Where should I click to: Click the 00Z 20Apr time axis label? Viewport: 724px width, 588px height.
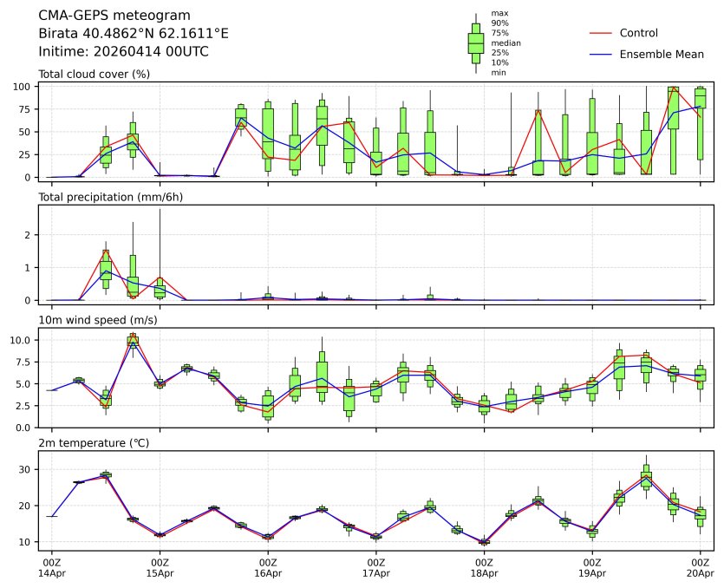(x=700, y=568)
